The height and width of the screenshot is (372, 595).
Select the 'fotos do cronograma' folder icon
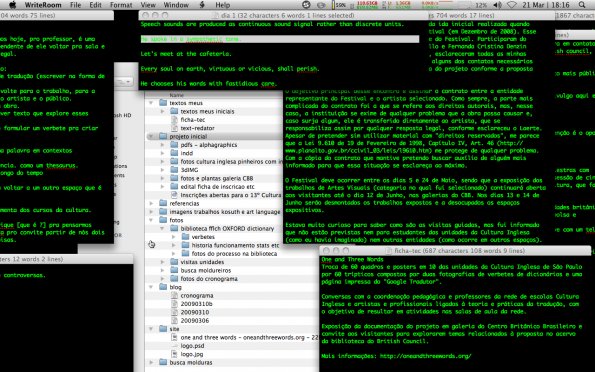(x=174, y=279)
